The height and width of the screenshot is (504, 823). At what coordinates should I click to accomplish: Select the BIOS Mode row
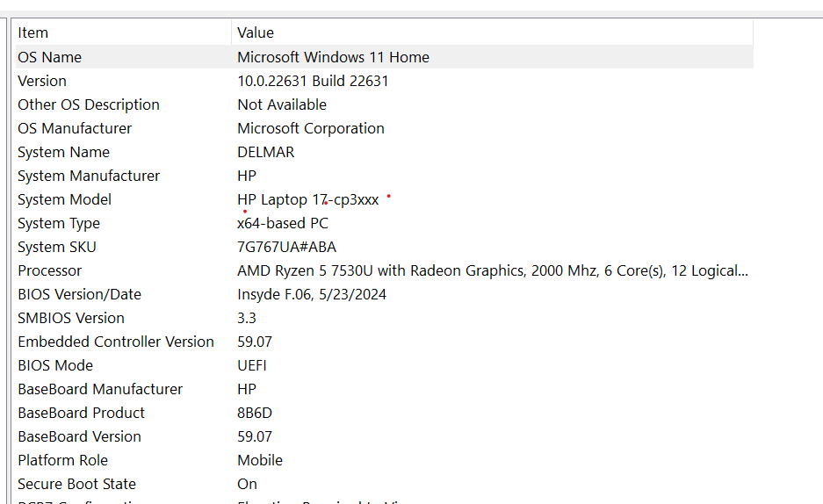[384, 365]
